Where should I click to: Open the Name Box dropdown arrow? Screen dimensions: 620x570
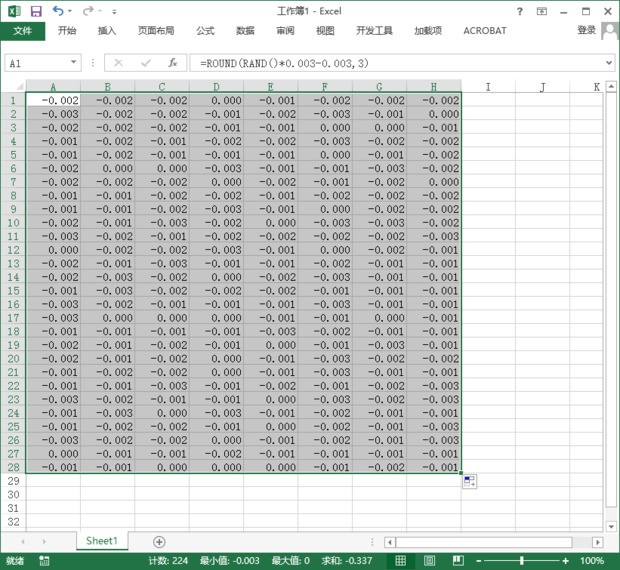(74, 62)
